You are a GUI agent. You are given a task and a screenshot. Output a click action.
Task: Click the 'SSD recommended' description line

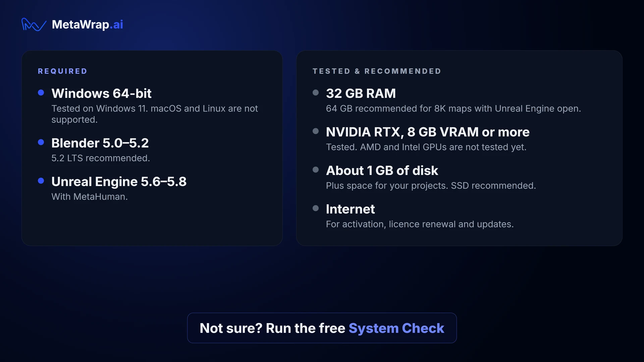tap(431, 186)
